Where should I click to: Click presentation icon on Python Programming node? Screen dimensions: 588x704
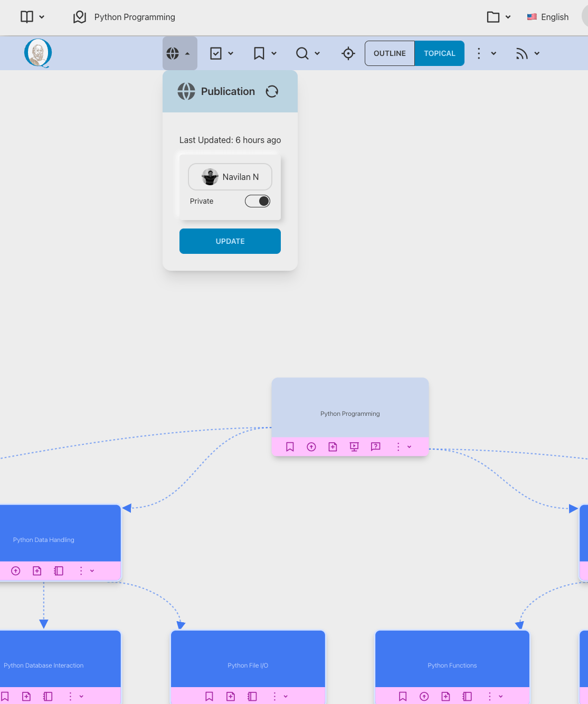point(354,447)
